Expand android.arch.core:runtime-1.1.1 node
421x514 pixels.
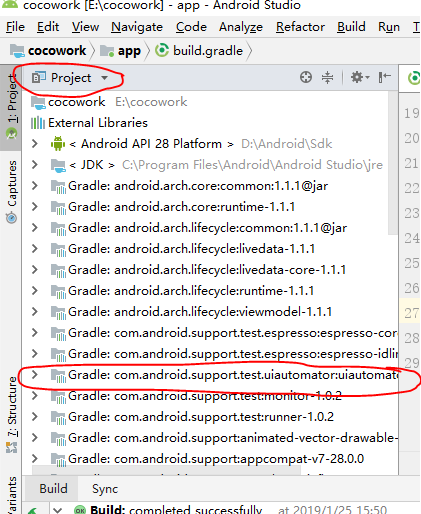(x=34, y=207)
